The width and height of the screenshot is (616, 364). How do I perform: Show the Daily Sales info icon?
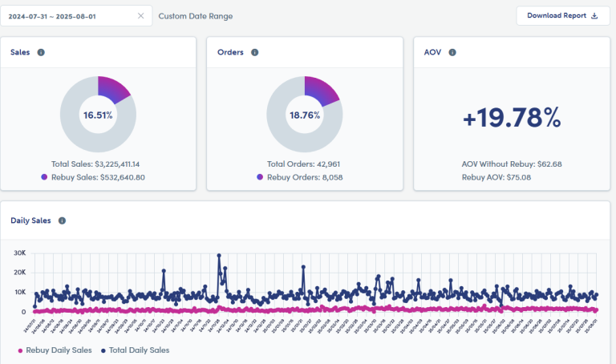pos(62,220)
